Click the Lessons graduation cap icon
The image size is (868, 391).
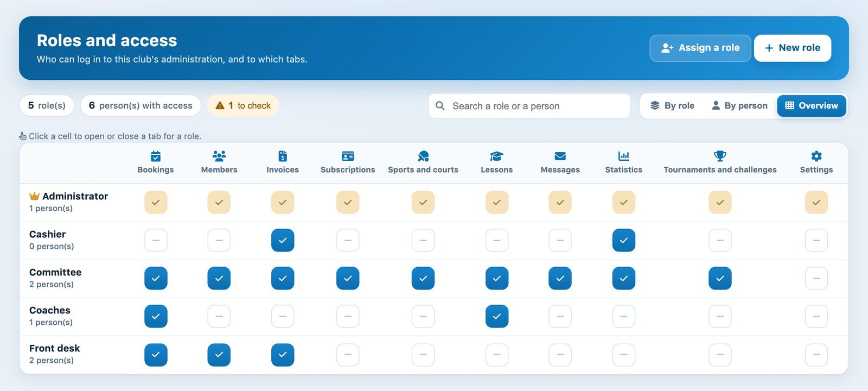click(496, 156)
